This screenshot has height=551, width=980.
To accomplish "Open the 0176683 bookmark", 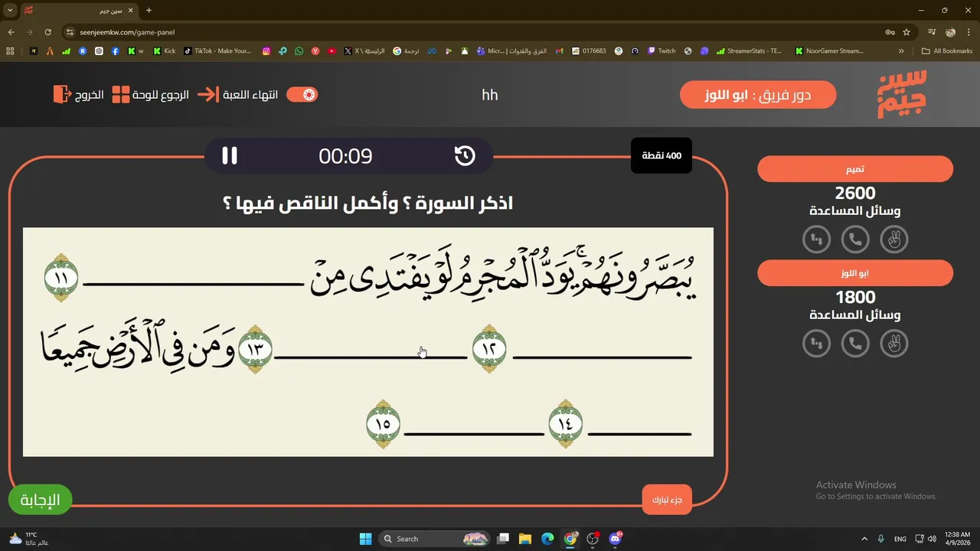I will pyautogui.click(x=589, y=51).
